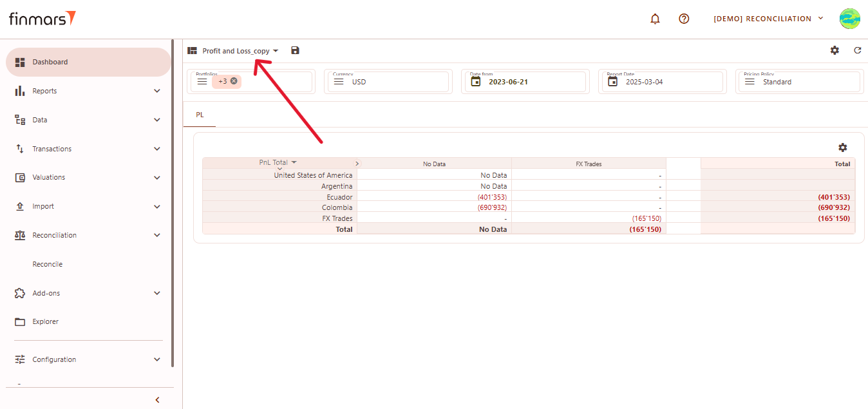
Task: Open the PL widget settings gear
Action: click(x=842, y=147)
